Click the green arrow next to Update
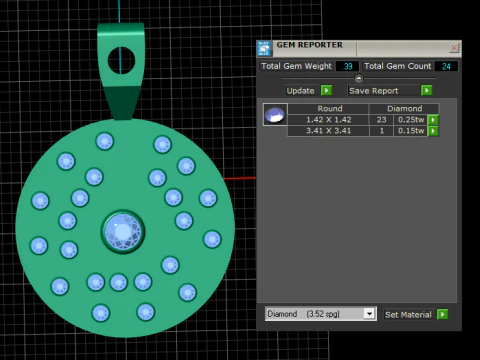This screenshot has height=360, width=480. pos(326,90)
